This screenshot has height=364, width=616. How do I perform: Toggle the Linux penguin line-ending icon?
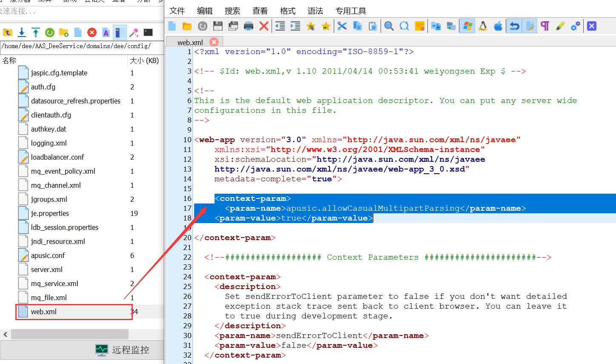(483, 26)
